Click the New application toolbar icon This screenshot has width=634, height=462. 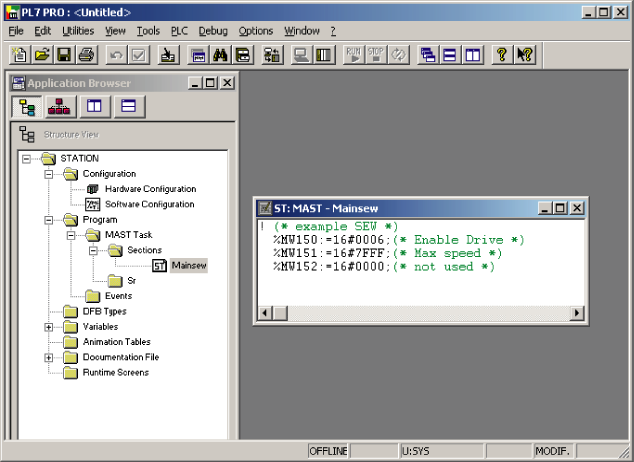(20, 55)
